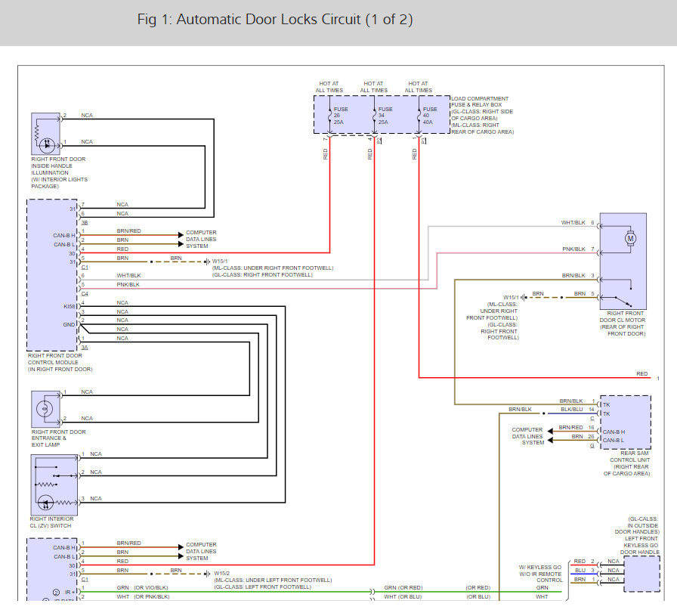Click the motor M symbol in door CL motor
Viewport: 677px width, 616px height.
coord(629,239)
